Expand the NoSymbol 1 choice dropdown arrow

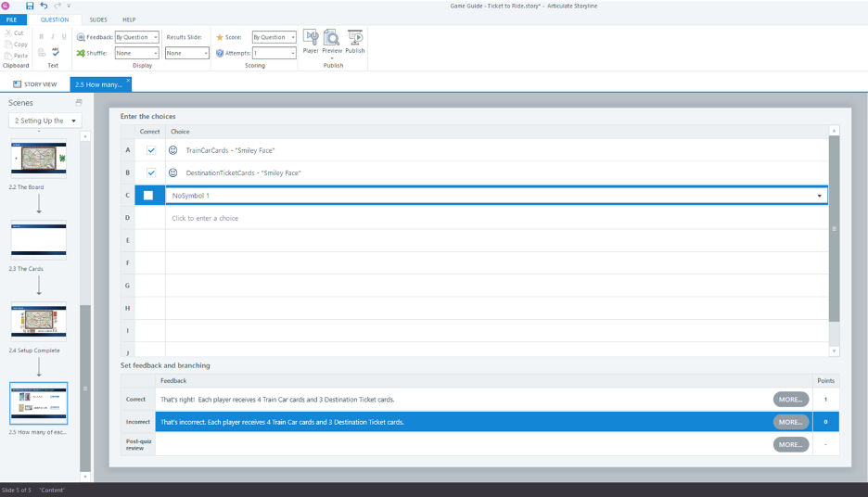click(x=819, y=196)
